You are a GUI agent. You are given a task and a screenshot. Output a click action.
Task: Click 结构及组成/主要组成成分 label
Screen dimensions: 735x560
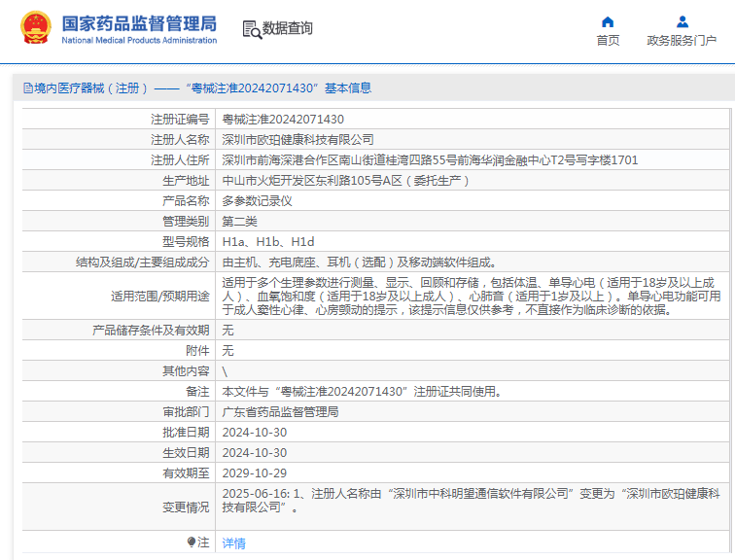(x=143, y=262)
